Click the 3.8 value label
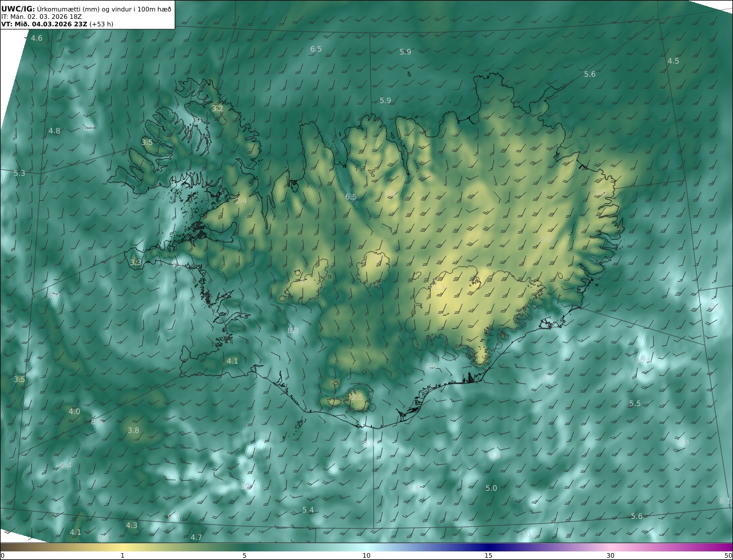 [x=133, y=431]
